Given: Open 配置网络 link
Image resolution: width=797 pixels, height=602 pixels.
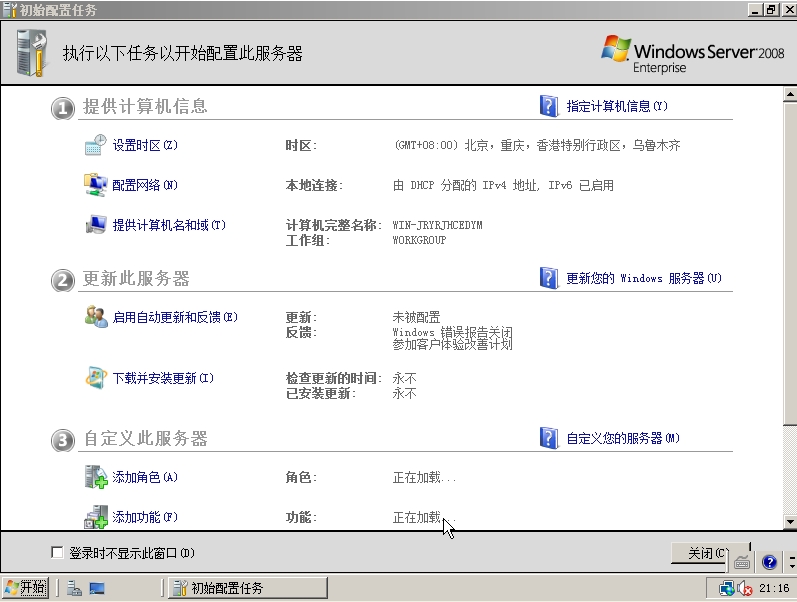Looking at the screenshot, I should tap(145, 185).
